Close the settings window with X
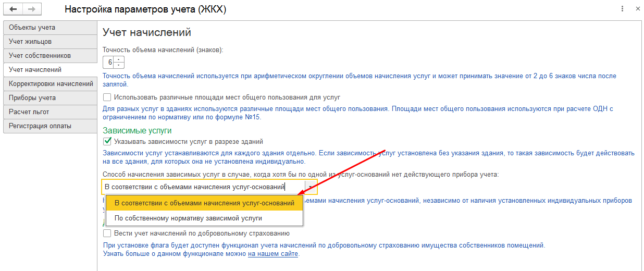The image size is (644, 271). pyautogui.click(x=637, y=9)
